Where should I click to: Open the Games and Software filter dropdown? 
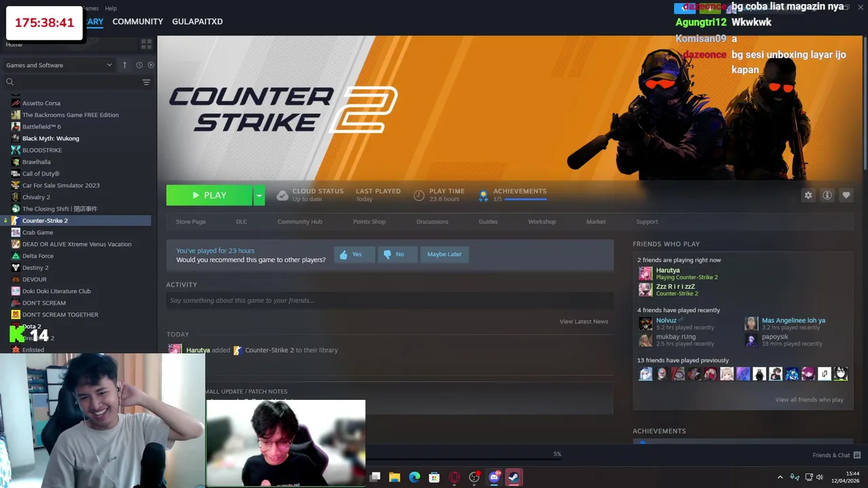(59, 65)
